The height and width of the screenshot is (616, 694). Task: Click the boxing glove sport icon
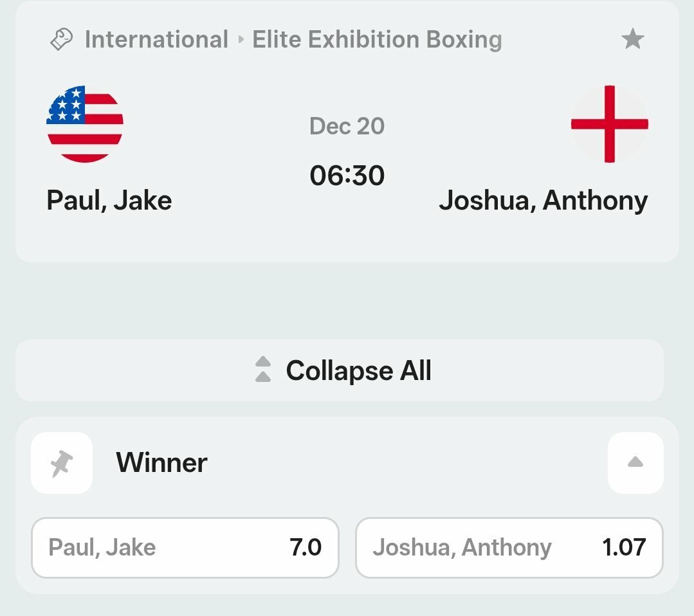tap(61, 40)
